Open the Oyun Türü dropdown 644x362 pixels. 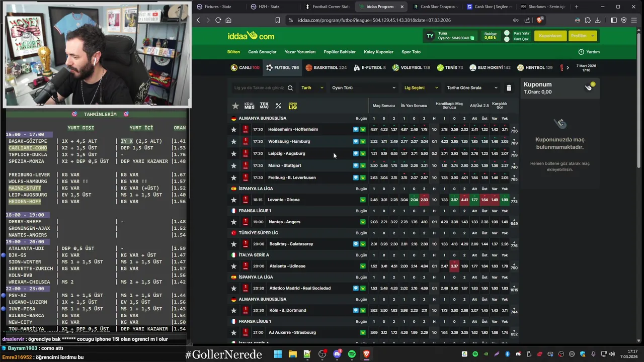click(x=364, y=88)
